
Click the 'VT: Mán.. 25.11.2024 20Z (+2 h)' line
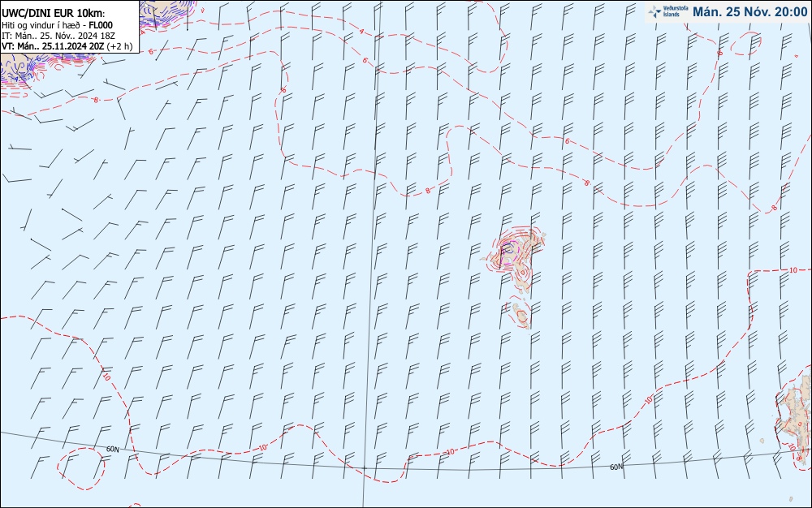67,46
